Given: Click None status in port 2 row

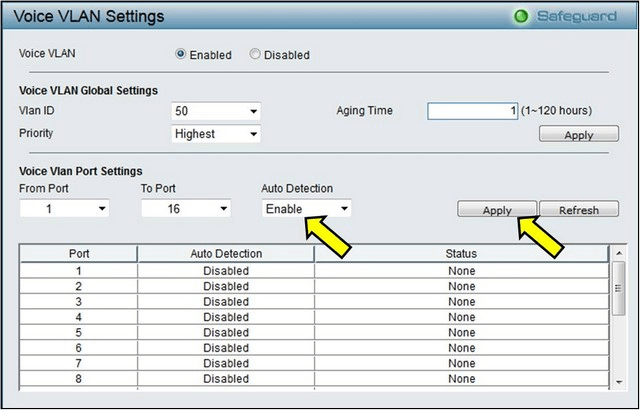Looking at the screenshot, I should (x=462, y=286).
